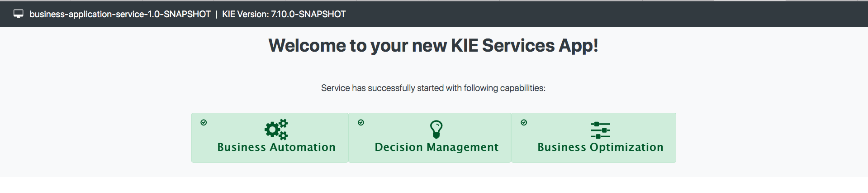Click the 'Service has successfully started' message

click(433, 88)
